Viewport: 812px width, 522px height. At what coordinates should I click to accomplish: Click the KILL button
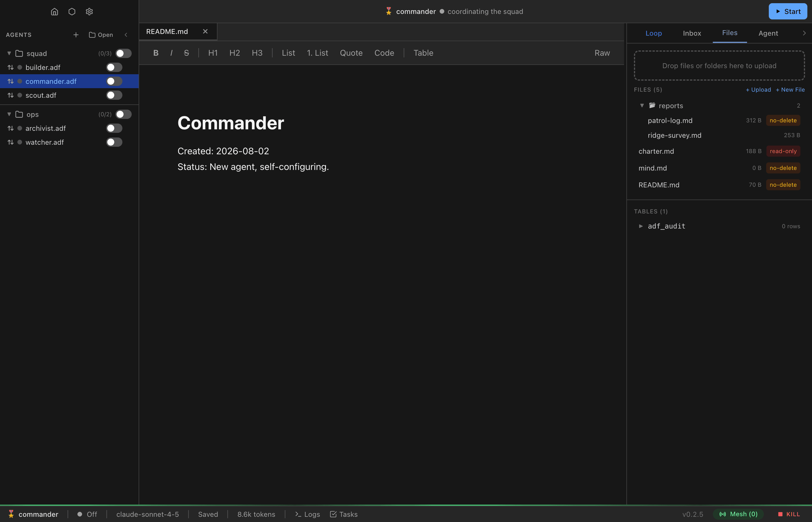tap(789, 514)
